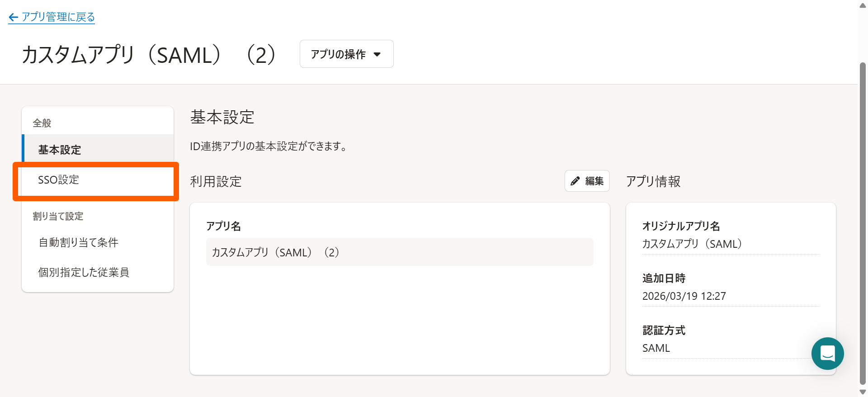Go back via アプリ管理に戻る link
This screenshot has width=868, height=397.
tap(58, 17)
